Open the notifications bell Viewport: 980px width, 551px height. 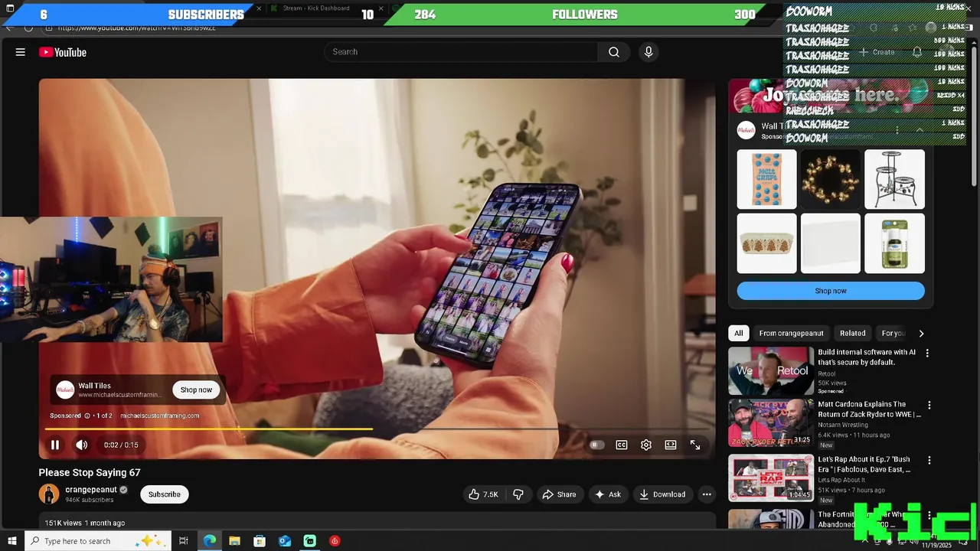(917, 52)
